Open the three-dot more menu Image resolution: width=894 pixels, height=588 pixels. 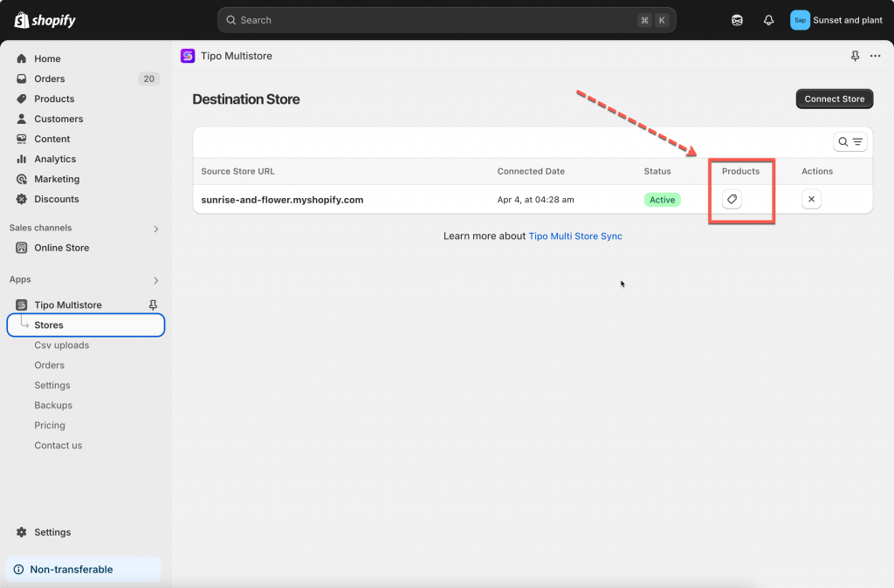[x=875, y=56]
